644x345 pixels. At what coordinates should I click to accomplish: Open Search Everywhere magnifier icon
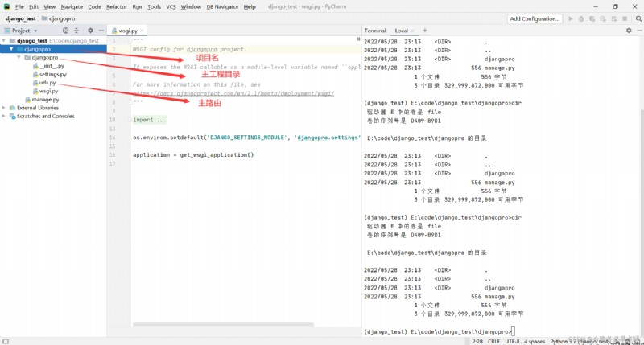pyautogui.click(x=638, y=18)
